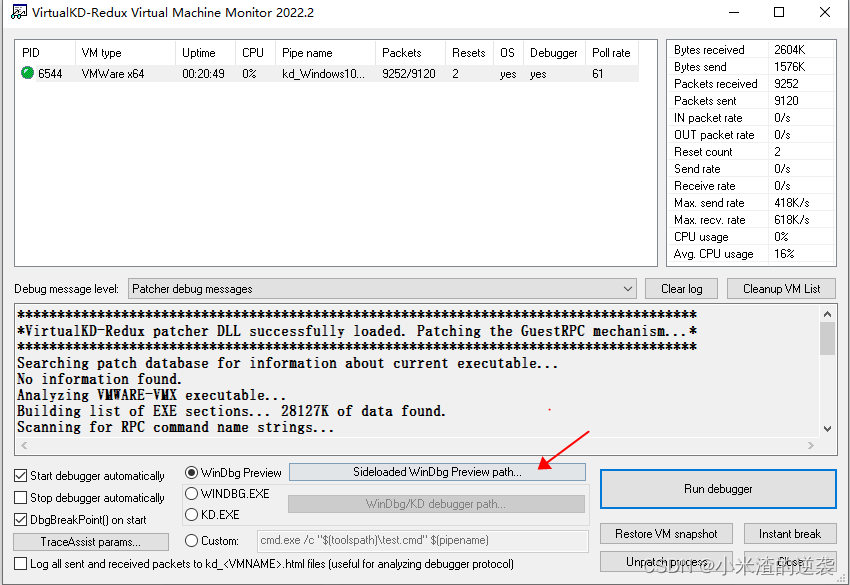The width and height of the screenshot is (850, 585).
Task: Click the 'No information found.' log line
Action: click(99, 379)
